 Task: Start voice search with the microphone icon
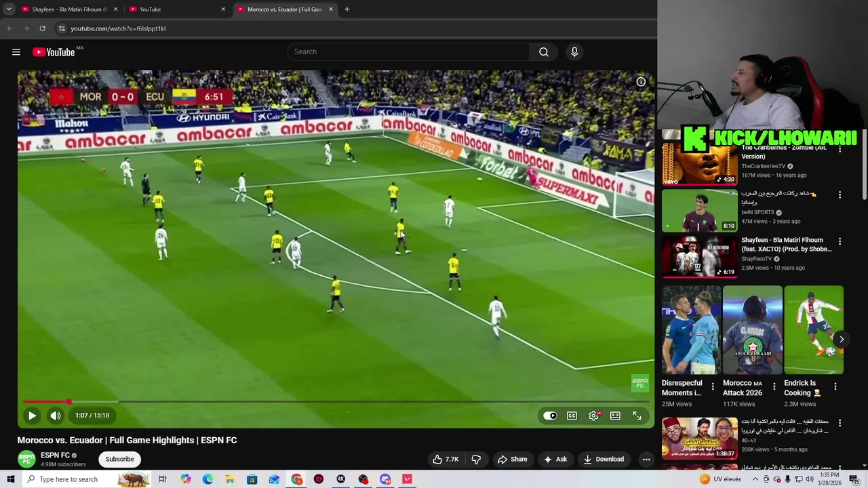tap(574, 52)
